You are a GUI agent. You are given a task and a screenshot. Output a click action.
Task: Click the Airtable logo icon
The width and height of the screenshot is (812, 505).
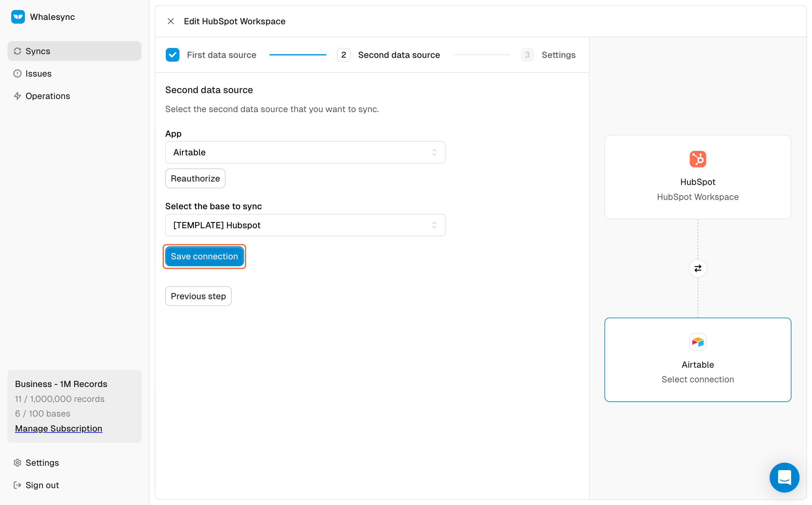point(697,342)
